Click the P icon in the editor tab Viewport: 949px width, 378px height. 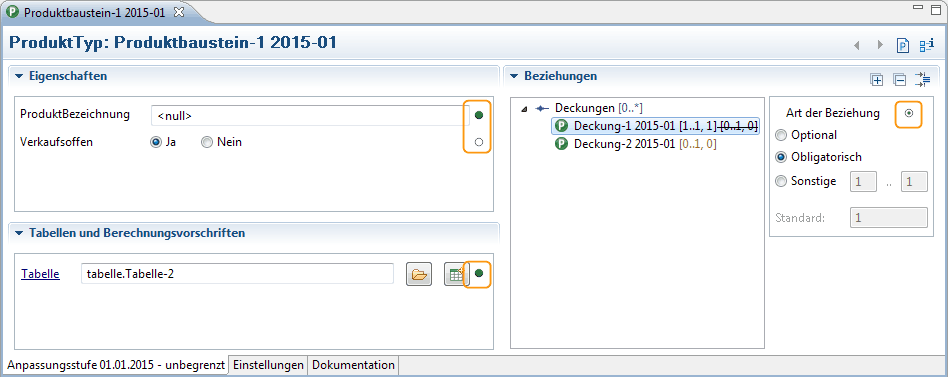[x=11, y=11]
